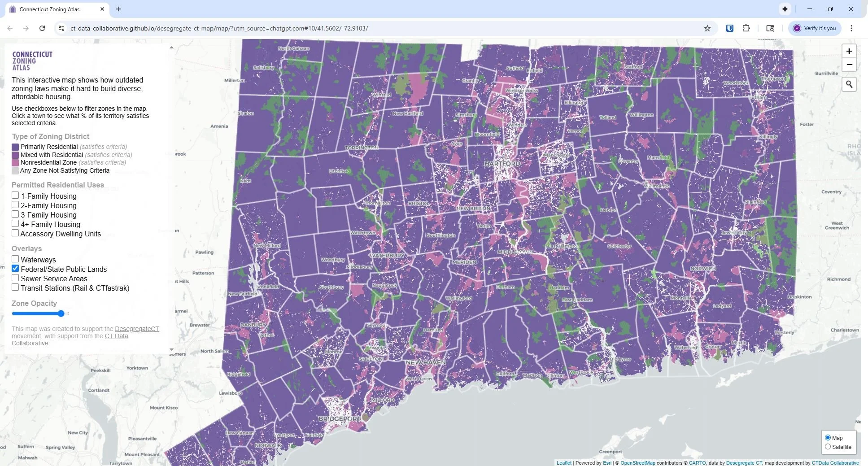Open the OpenStreetMap attribution link
Screen dimensions: 868x466
point(637,463)
